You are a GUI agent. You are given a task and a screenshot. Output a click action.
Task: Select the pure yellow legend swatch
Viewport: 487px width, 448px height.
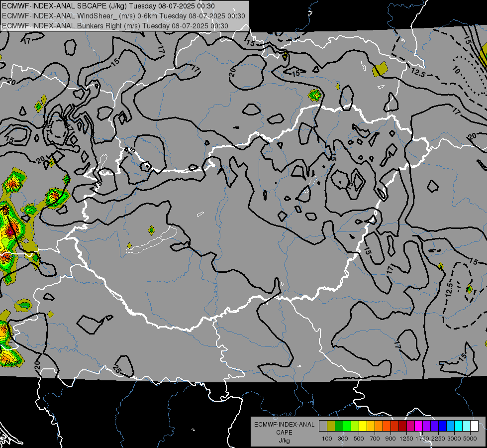363,426
